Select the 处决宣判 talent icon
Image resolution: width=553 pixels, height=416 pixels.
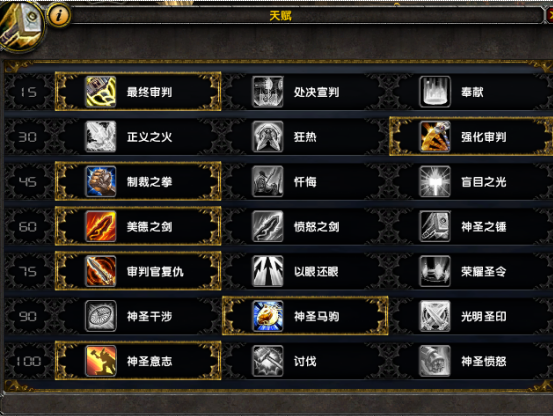[x=268, y=92]
